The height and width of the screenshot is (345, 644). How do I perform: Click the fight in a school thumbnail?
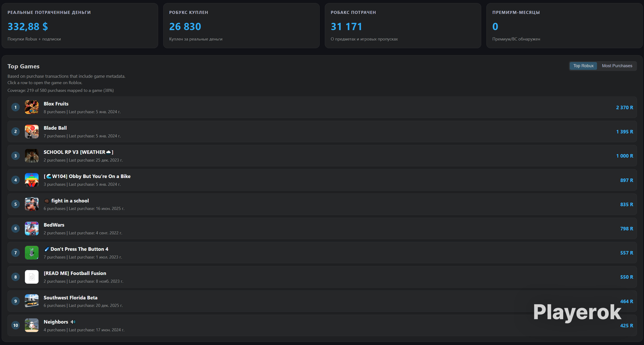tap(32, 204)
